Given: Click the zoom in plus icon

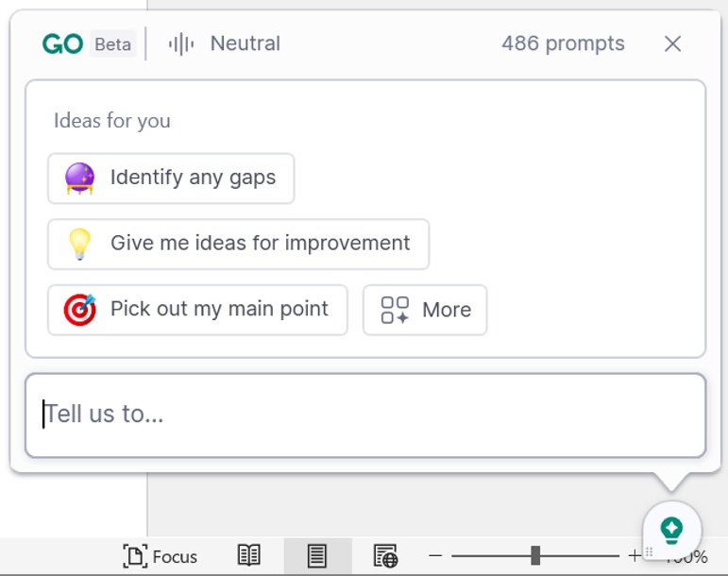Looking at the screenshot, I should click(634, 556).
